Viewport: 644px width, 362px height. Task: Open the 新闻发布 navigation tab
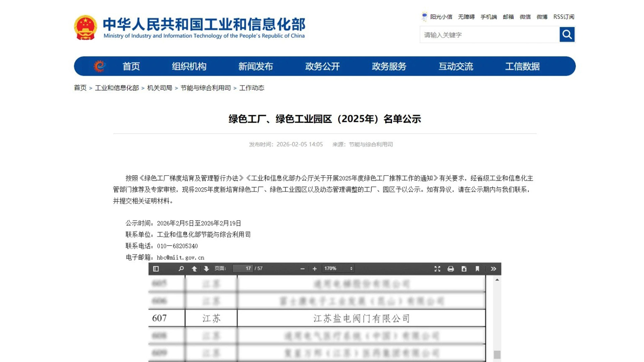pyautogui.click(x=256, y=66)
